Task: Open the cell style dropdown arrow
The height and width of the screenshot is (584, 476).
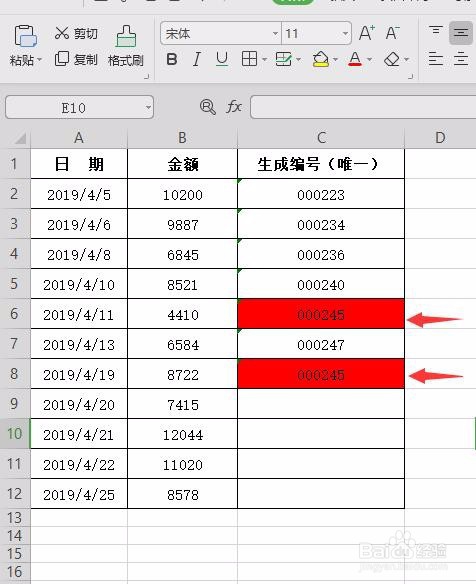Action: point(299,60)
